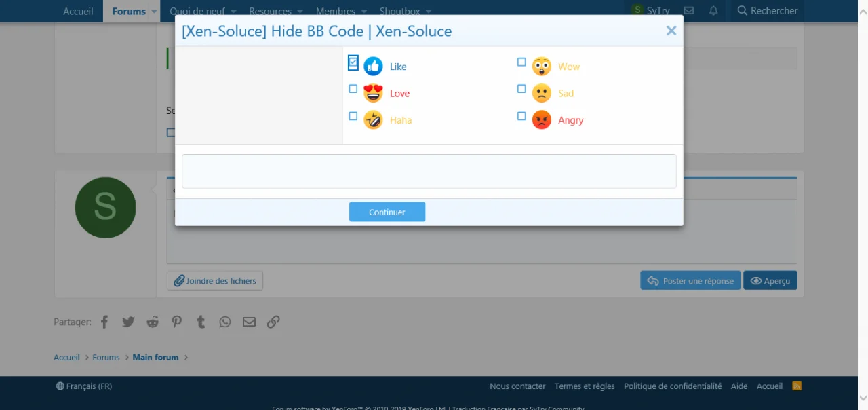868x410 pixels.
Task: Share via the Reddit icon
Action: click(153, 322)
